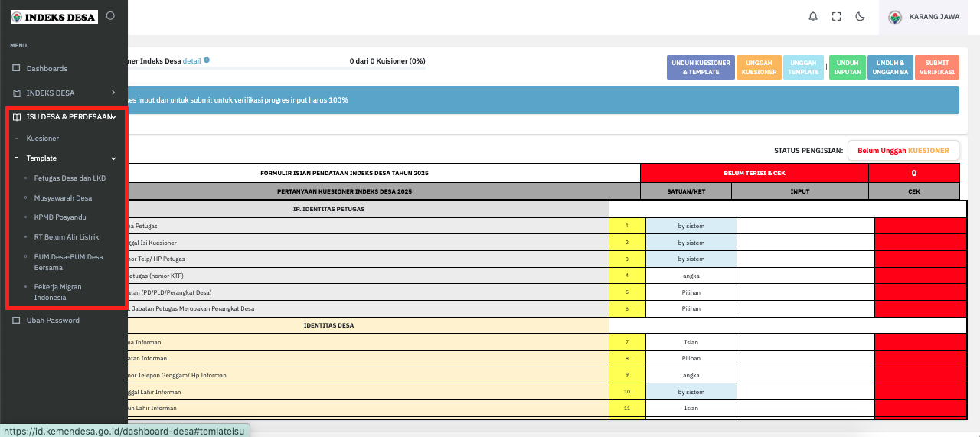Click UNGGAH TEMPLATE button
This screenshot has width=980, height=437.
tap(804, 67)
